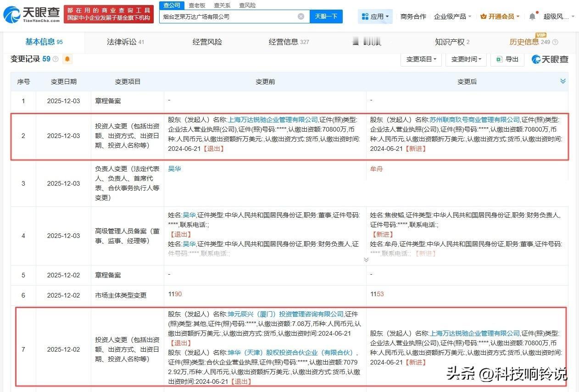579x392 pixels.
Task: Open the 基本信息 tab
Action: [x=44, y=42]
